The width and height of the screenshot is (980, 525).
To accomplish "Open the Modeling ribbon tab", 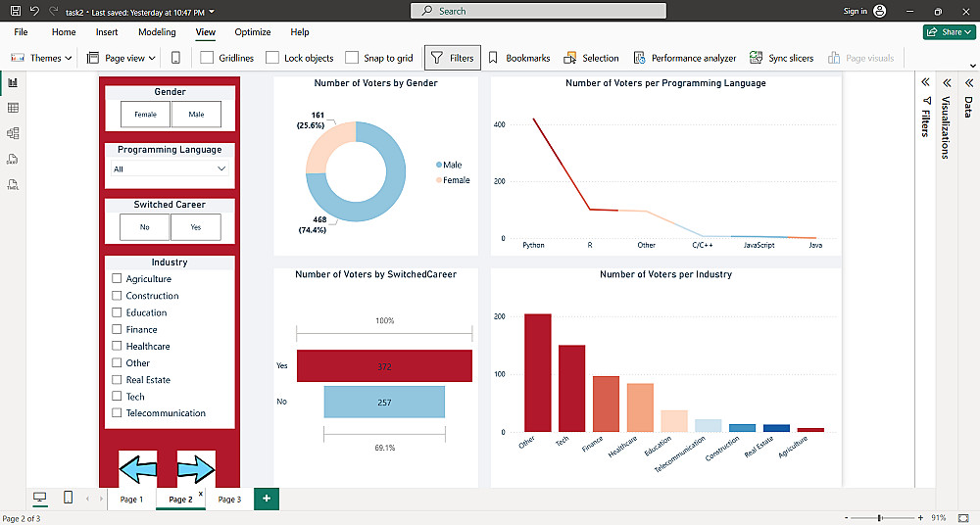I will [157, 32].
